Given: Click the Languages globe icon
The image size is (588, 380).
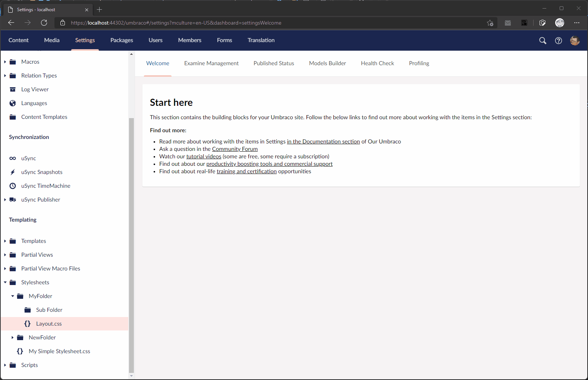Looking at the screenshot, I should 13,103.
